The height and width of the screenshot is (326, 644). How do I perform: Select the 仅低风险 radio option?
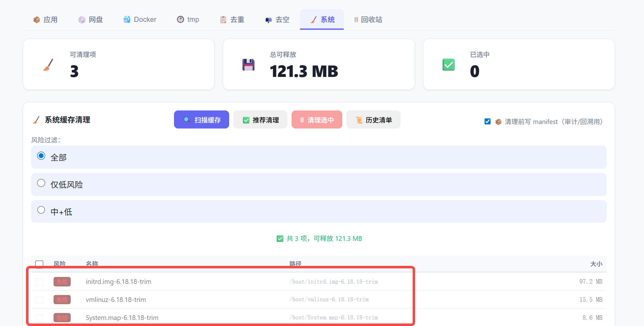click(41, 183)
